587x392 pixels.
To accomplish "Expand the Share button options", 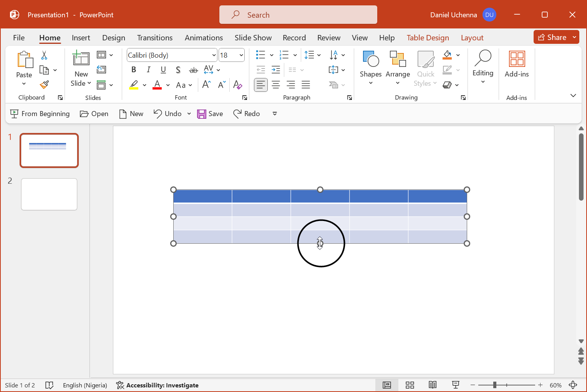I will pos(574,37).
